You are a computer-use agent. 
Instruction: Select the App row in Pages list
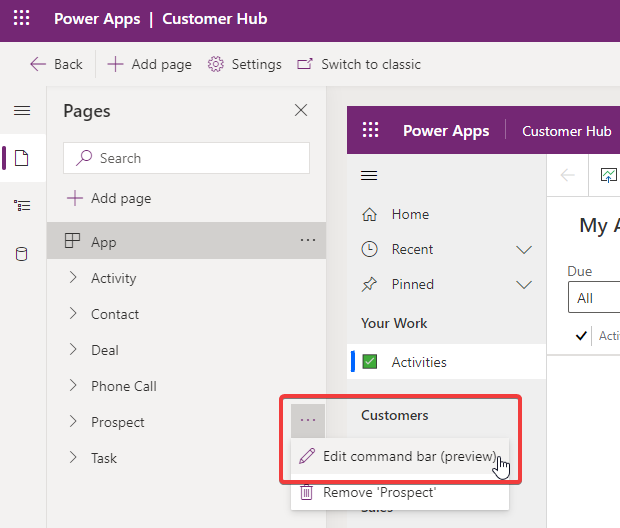tap(186, 240)
